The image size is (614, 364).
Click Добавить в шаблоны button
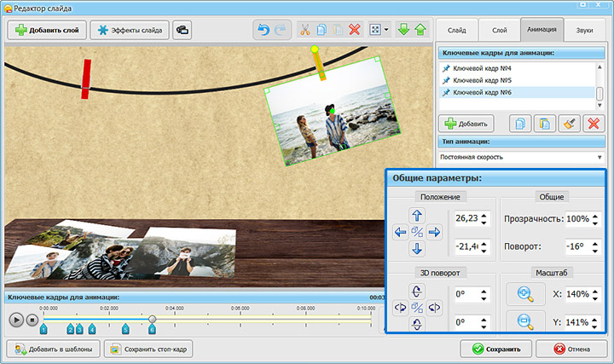[x=53, y=350]
